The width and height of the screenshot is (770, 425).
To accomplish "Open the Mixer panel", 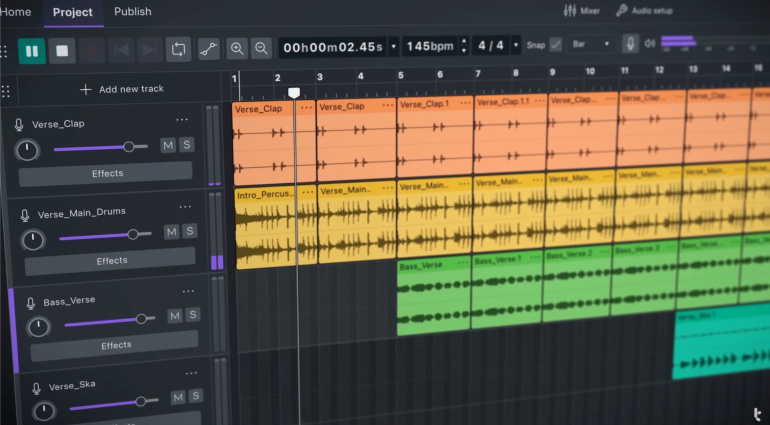I will (x=583, y=11).
